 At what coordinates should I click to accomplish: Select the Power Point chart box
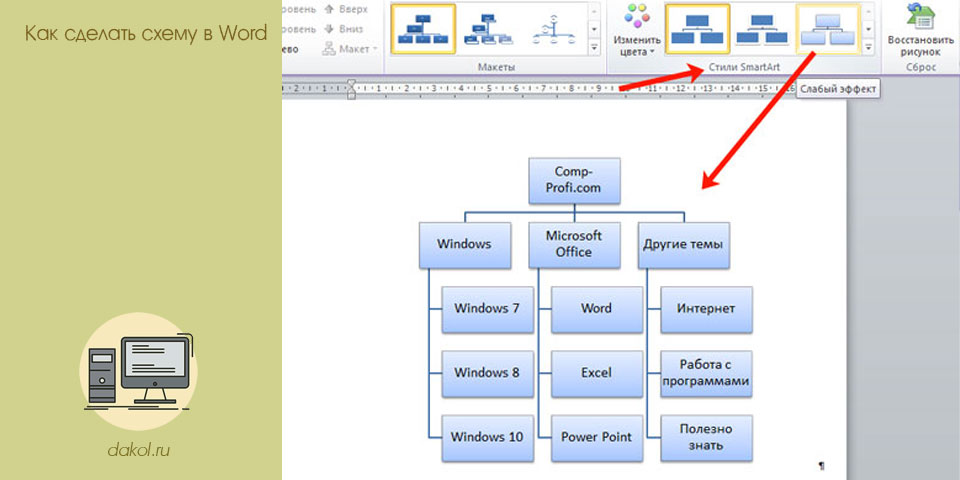point(597,438)
